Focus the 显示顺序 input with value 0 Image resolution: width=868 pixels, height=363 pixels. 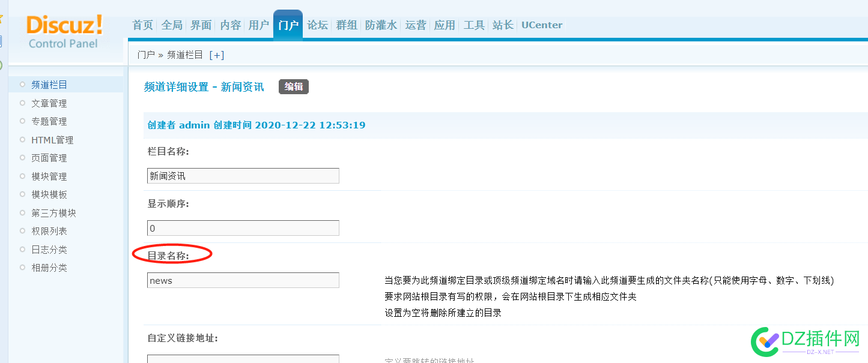coord(243,228)
